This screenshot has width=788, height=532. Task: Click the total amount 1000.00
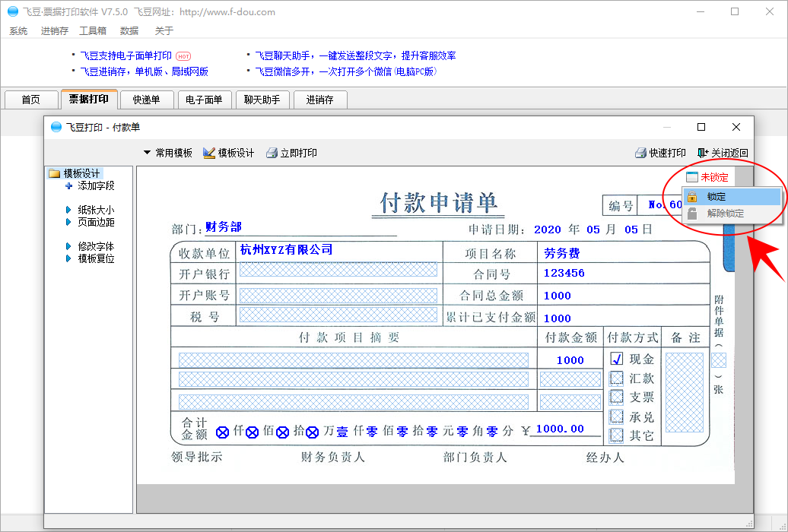560,429
